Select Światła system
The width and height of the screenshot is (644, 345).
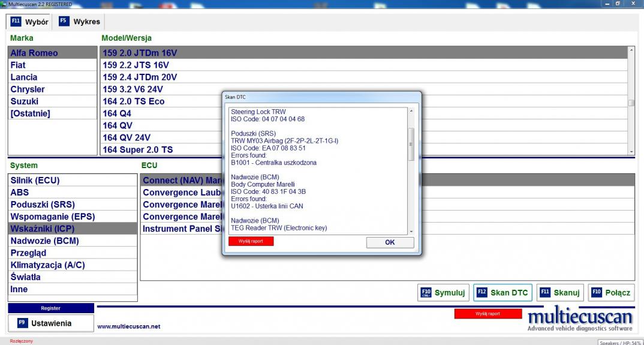coord(73,277)
